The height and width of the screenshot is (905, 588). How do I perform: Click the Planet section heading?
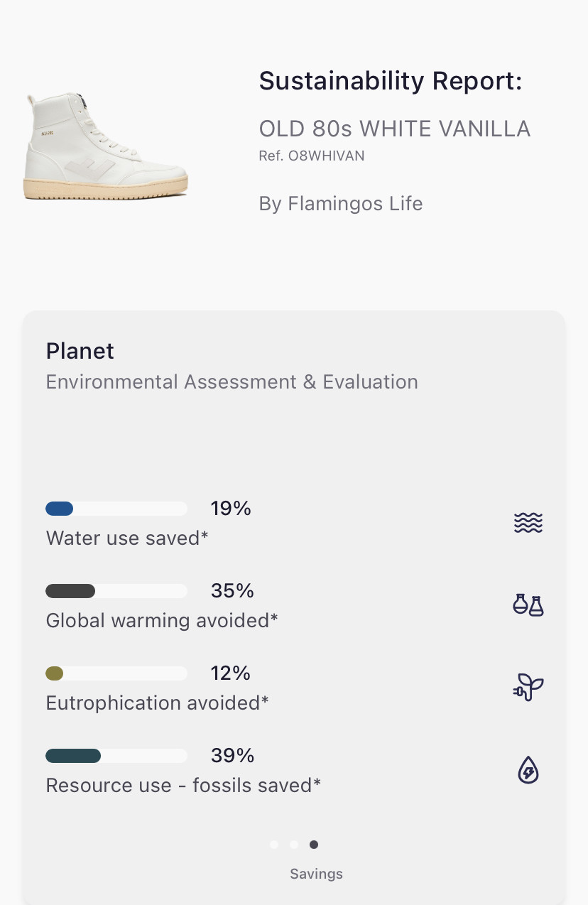coord(80,351)
